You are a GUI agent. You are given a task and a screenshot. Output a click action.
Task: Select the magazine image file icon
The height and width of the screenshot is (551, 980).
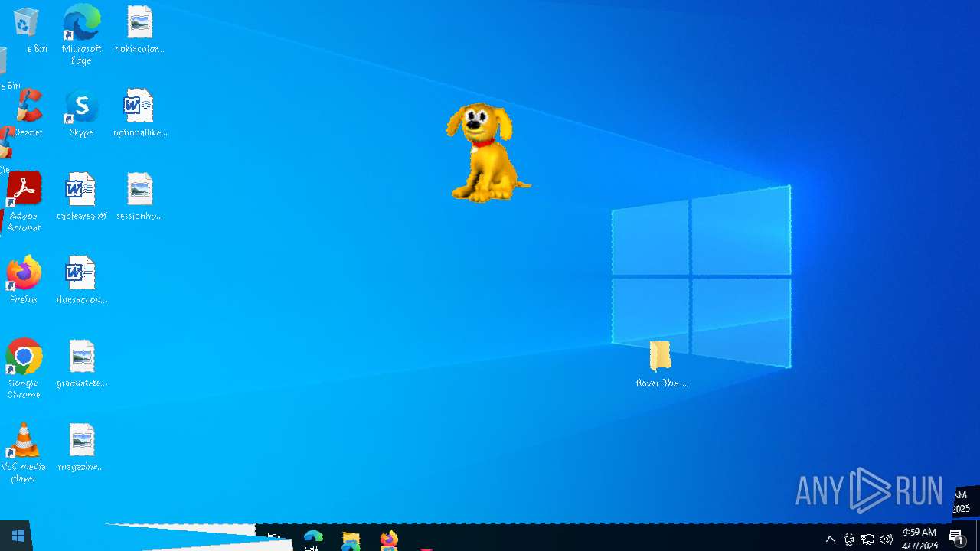point(81,447)
